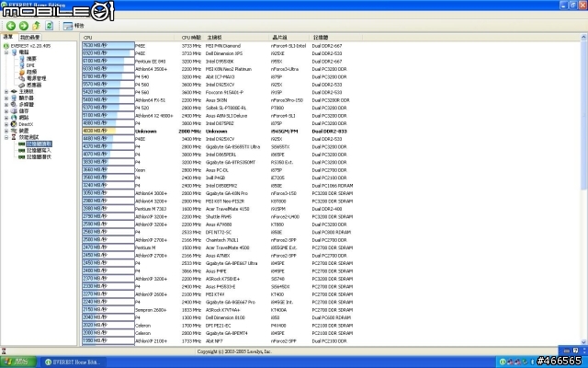
Task: Click the 電腦 computer icon in the tree
Action: [x=15, y=52]
